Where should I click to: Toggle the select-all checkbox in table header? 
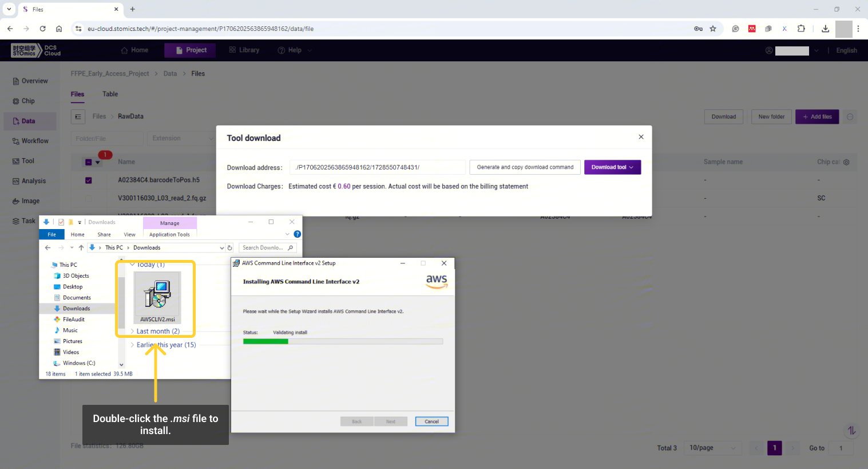tap(89, 162)
